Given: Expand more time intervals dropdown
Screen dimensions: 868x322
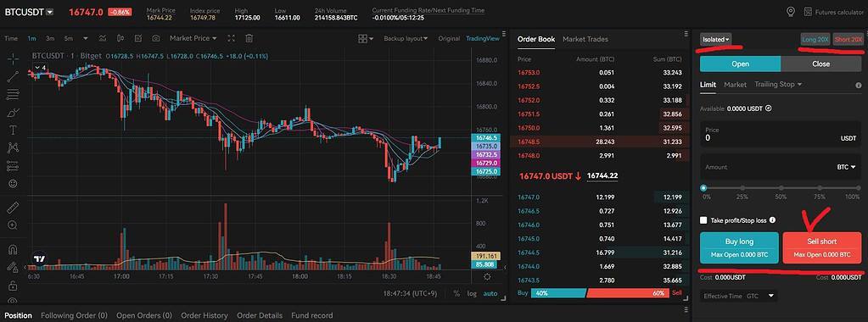Looking at the screenshot, I should coord(85,38).
